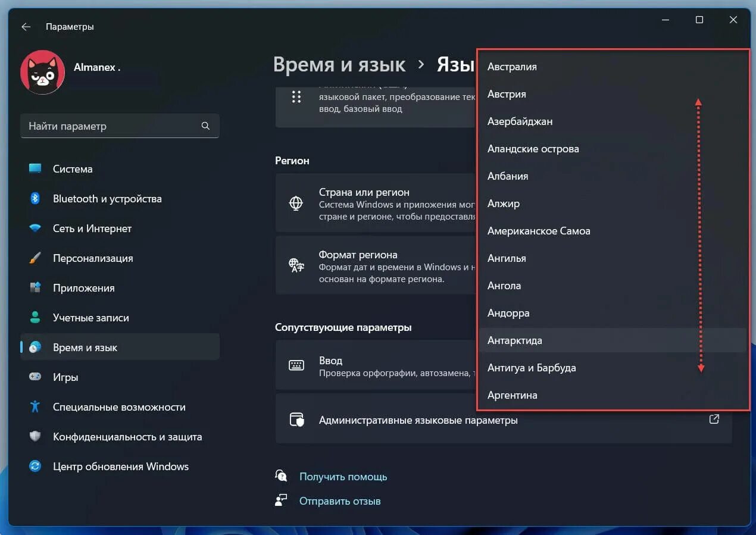Click the external link icon
Image resolution: width=756 pixels, height=535 pixels.
point(714,419)
